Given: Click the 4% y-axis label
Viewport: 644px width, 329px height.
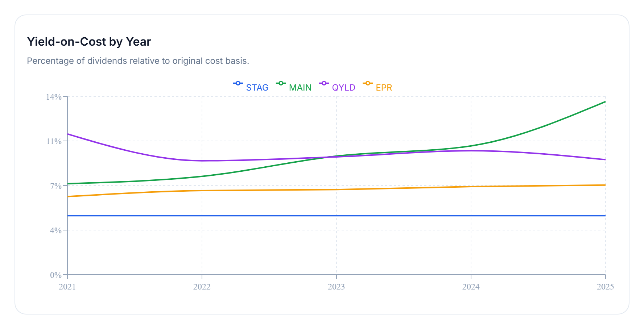Looking at the screenshot, I should click(x=56, y=230).
